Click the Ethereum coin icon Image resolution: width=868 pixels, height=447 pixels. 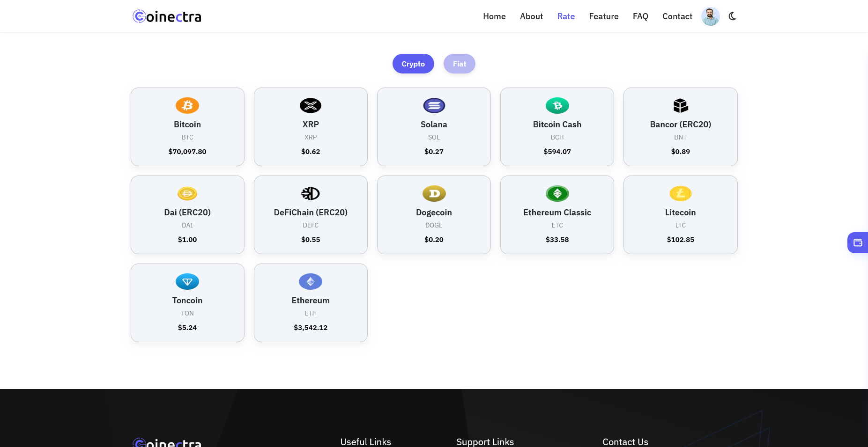tap(311, 281)
